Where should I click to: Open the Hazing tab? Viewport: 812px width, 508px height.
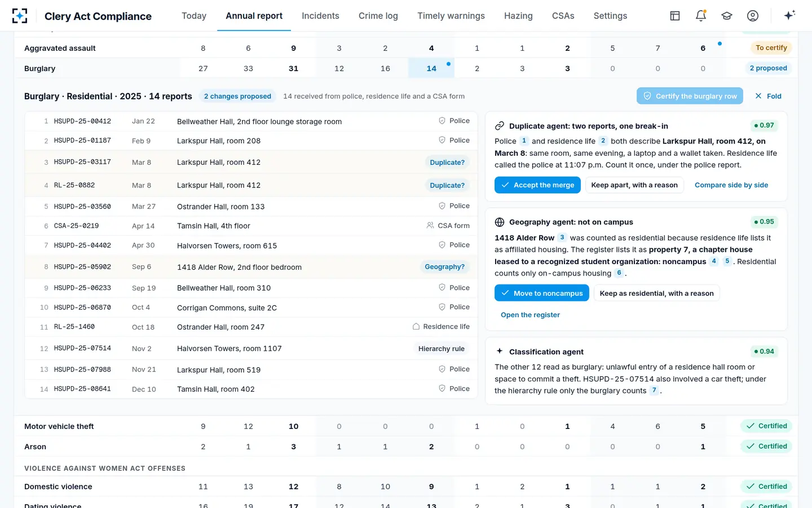tap(518, 16)
